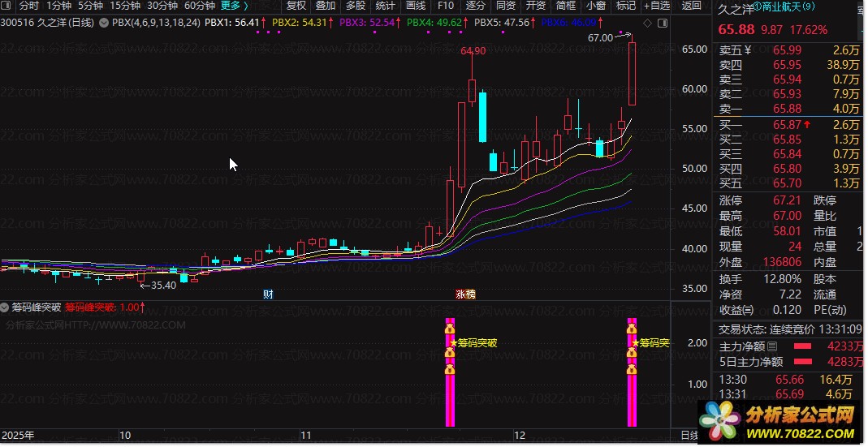Click the 日线 period label at bottom
Viewport: 868px width, 447px height.
pyautogui.click(x=689, y=436)
